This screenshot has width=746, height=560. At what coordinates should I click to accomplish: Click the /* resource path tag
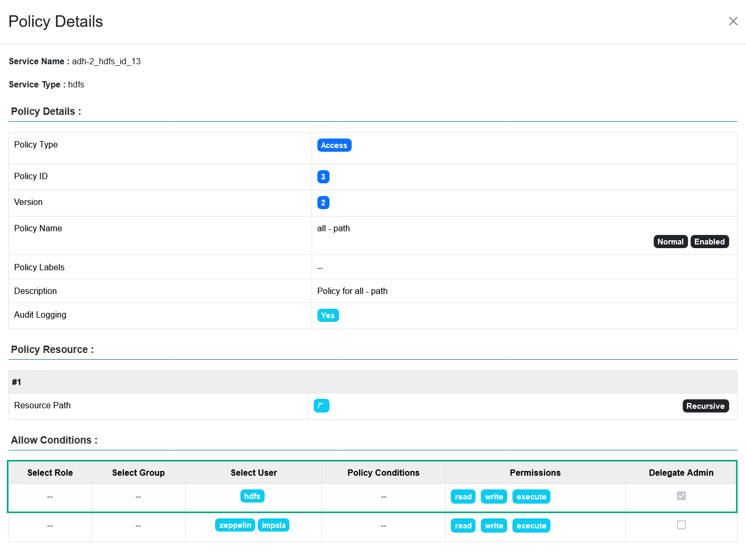(322, 406)
